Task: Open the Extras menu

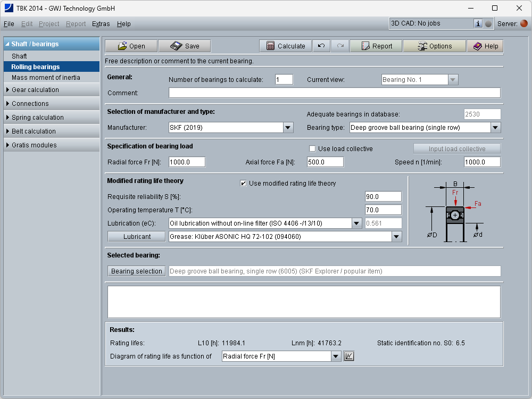Action: tap(101, 24)
